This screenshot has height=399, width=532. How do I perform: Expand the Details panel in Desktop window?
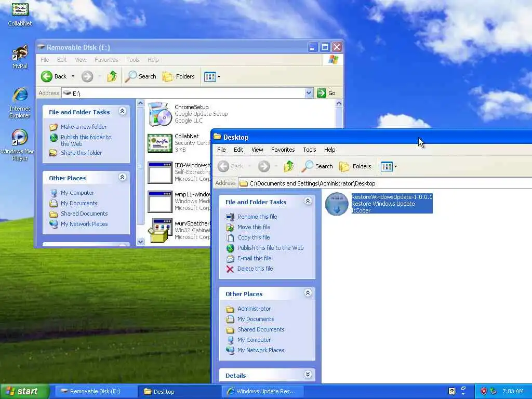coord(308,375)
